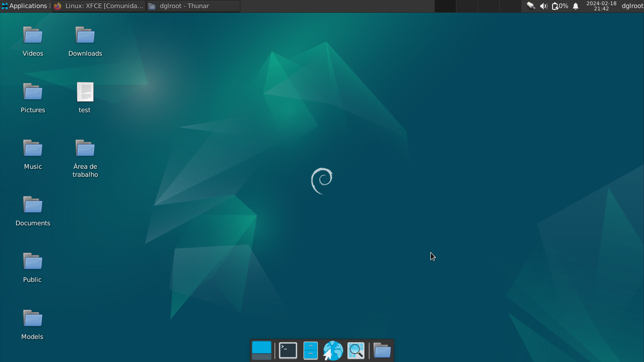Select the Models folder on desktop
The width and height of the screenshot is (644, 362).
pos(33,324)
